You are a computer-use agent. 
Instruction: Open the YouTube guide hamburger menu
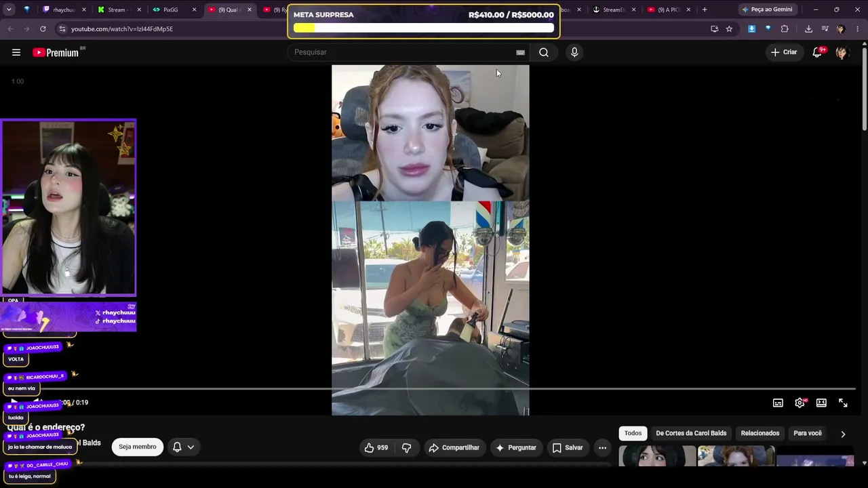16,52
